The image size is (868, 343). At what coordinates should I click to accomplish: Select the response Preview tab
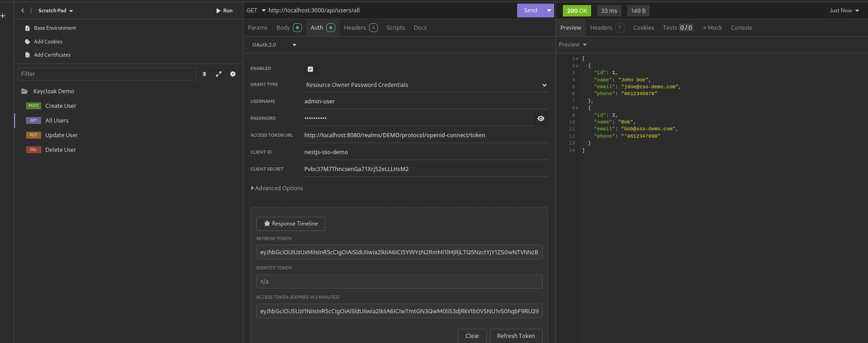click(x=571, y=28)
